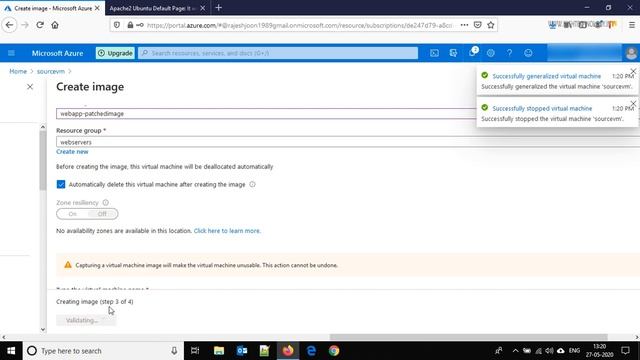This screenshot has height=360, width=640.
Task: Click the blade scrollbar down arrow
Action: (x=43, y=329)
